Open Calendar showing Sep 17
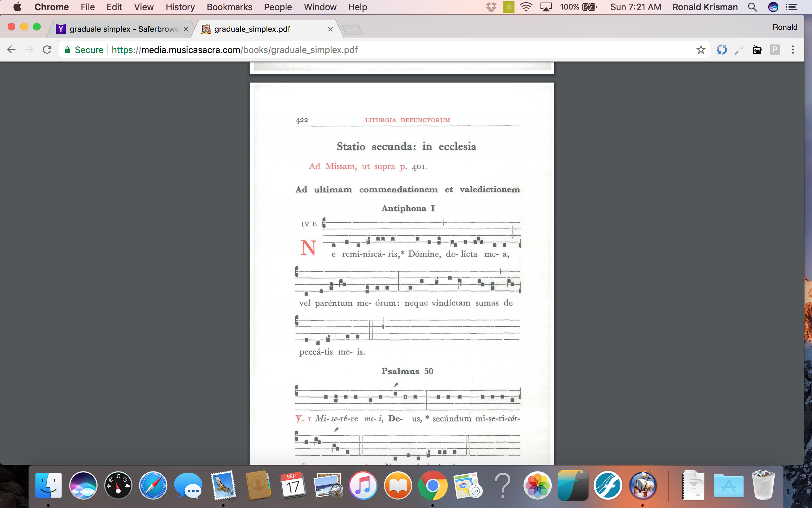The width and height of the screenshot is (812, 508). tap(292, 485)
